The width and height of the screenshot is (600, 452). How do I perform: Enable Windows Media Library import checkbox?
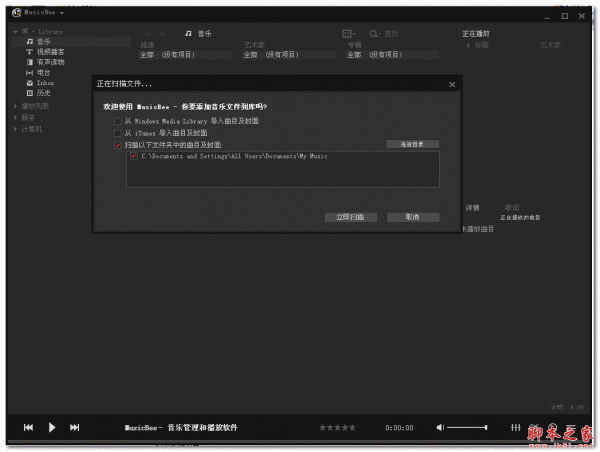pyautogui.click(x=117, y=121)
